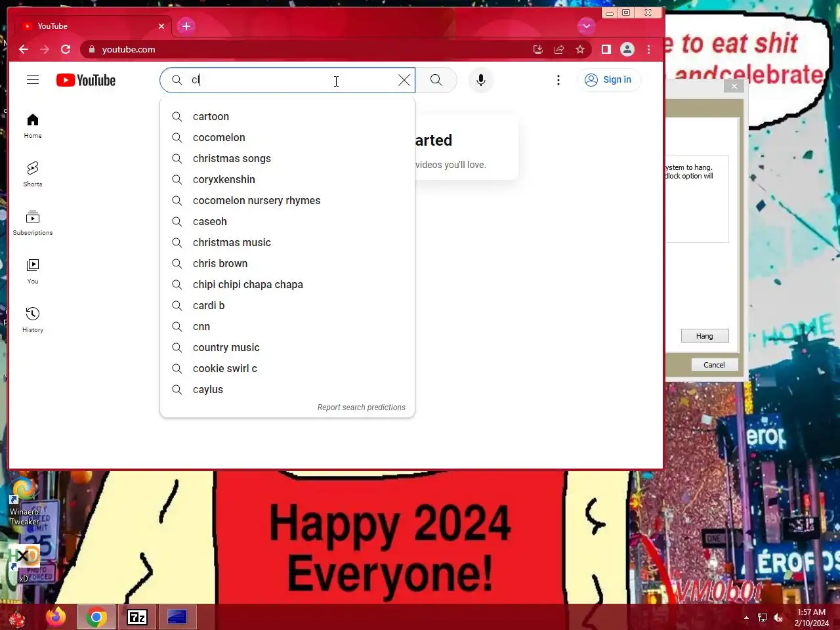Expand the Chrome tab search chevron

pyautogui.click(x=586, y=26)
